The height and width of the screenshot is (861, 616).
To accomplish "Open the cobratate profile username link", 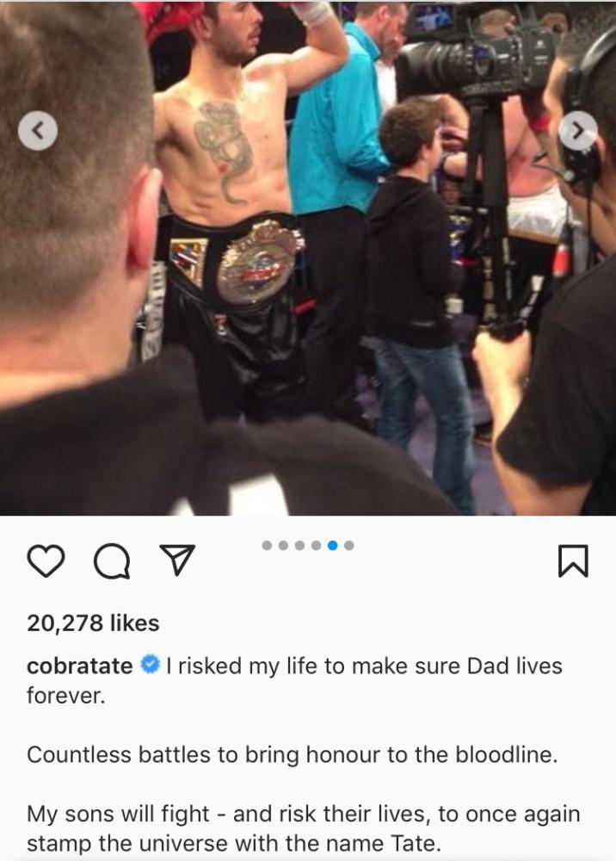I will (x=79, y=666).
